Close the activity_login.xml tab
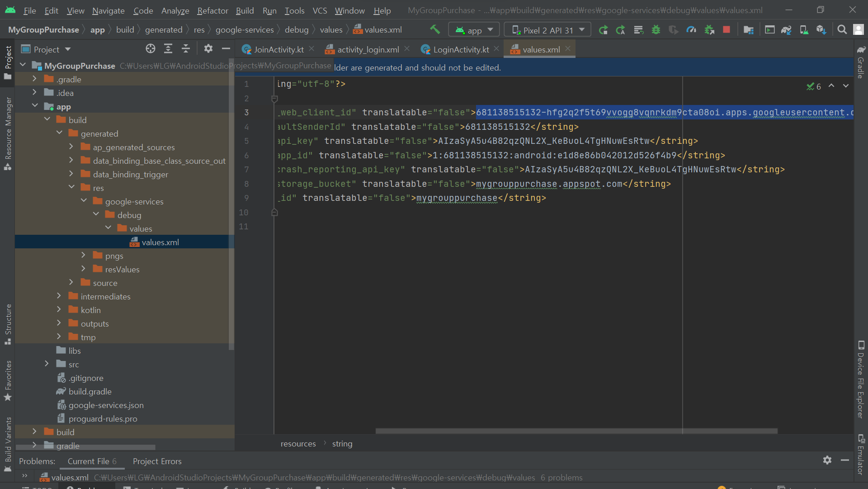Screen dimensions: 868x489 [407, 49]
